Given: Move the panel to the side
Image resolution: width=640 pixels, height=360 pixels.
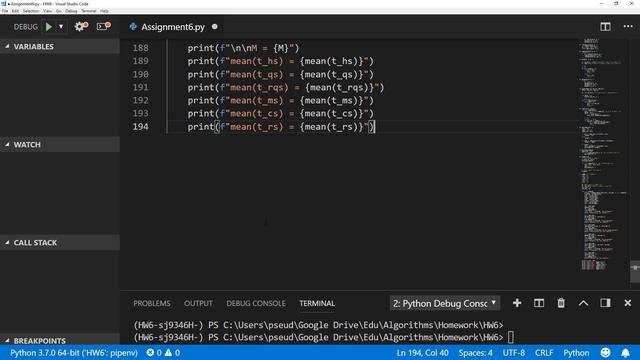Looking at the screenshot, I should 605,303.
